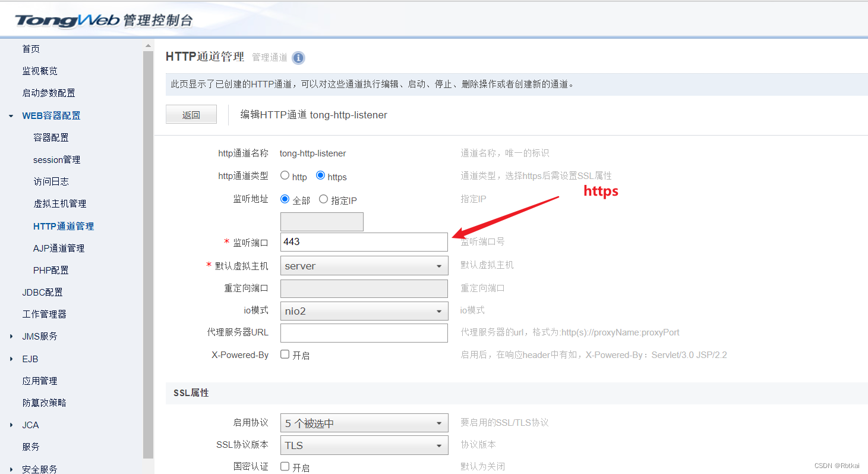Image resolution: width=868 pixels, height=474 pixels.
Task: Select PHP配置 in the sidebar
Action: click(x=51, y=270)
